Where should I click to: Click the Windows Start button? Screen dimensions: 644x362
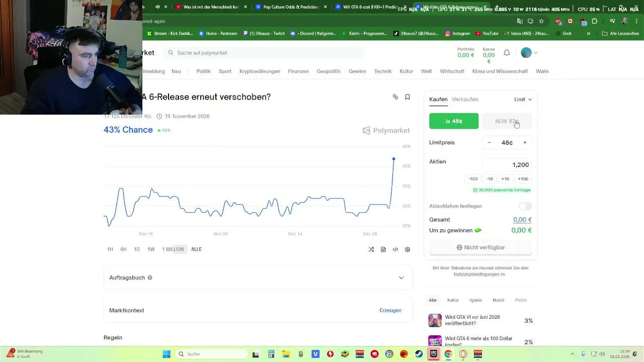pyautogui.click(x=166, y=354)
